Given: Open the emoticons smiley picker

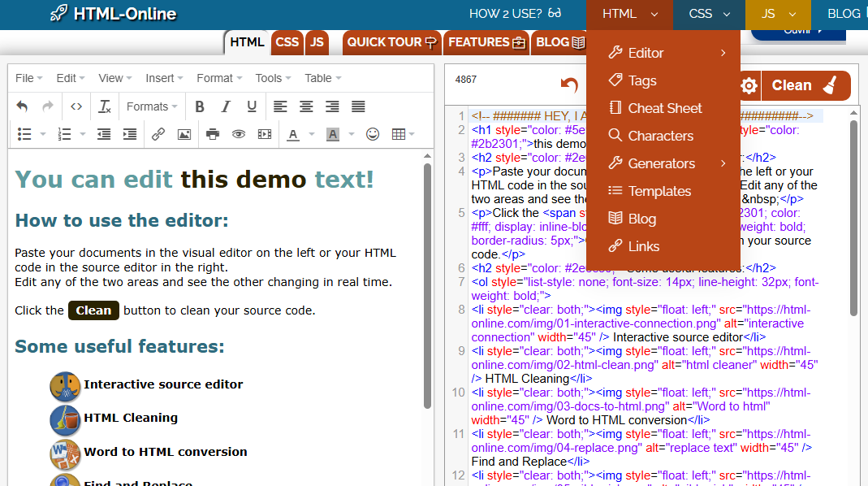Looking at the screenshot, I should pyautogui.click(x=373, y=134).
